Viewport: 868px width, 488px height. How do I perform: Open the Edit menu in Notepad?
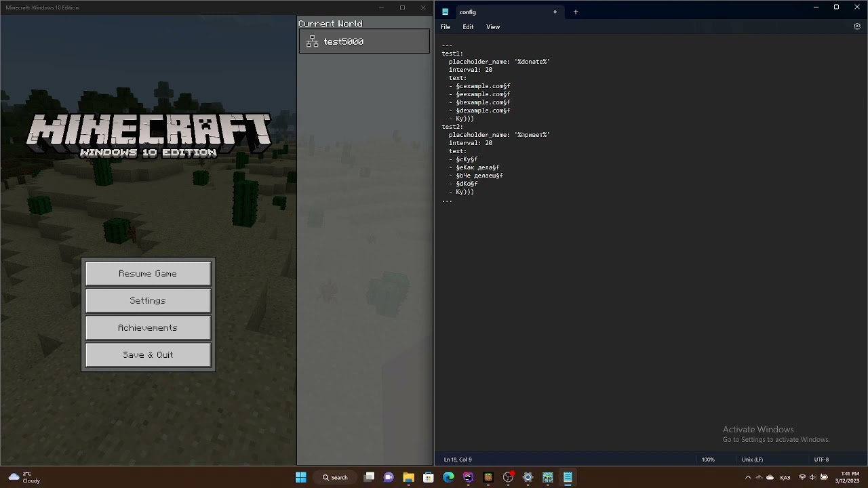tap(468, 26)
